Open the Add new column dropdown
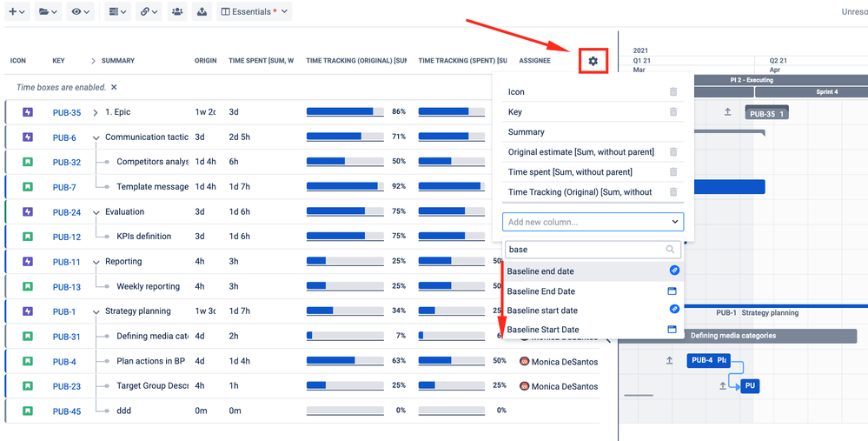This screenshot has width=868, height=441. [593, 222]
